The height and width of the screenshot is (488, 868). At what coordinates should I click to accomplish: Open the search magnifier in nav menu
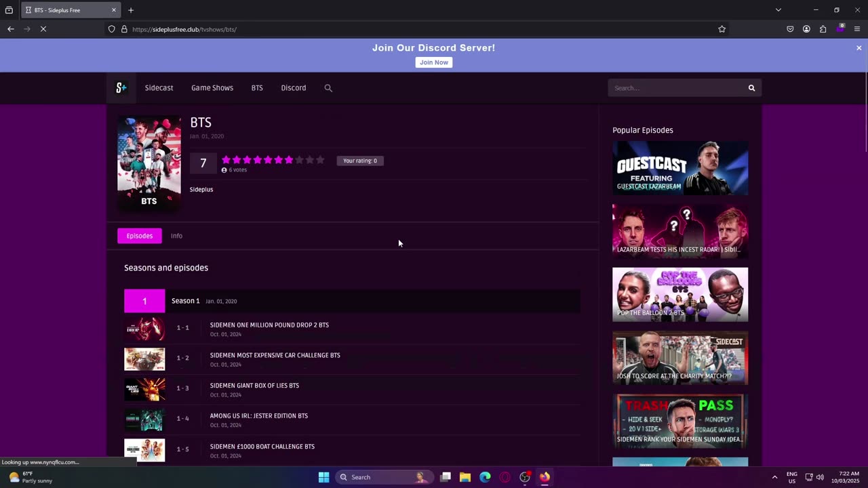328,88
